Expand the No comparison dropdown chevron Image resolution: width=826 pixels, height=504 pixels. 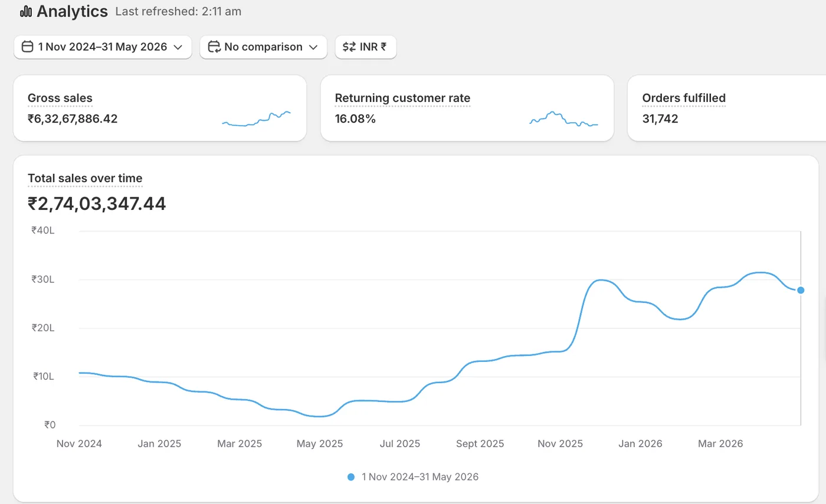click(314, 47)
